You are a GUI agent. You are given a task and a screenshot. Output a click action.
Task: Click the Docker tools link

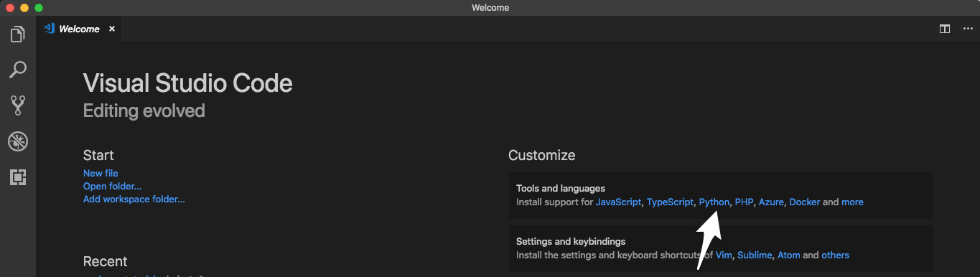(804, 202)
